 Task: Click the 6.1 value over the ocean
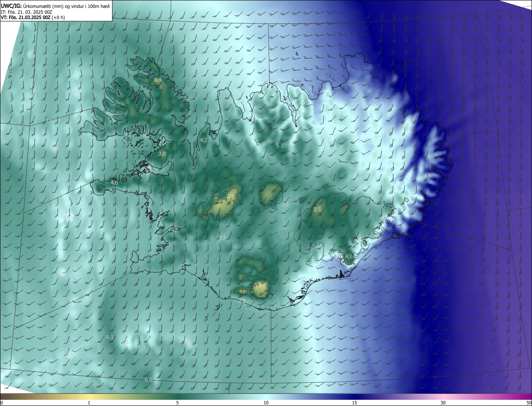(110, 337)
